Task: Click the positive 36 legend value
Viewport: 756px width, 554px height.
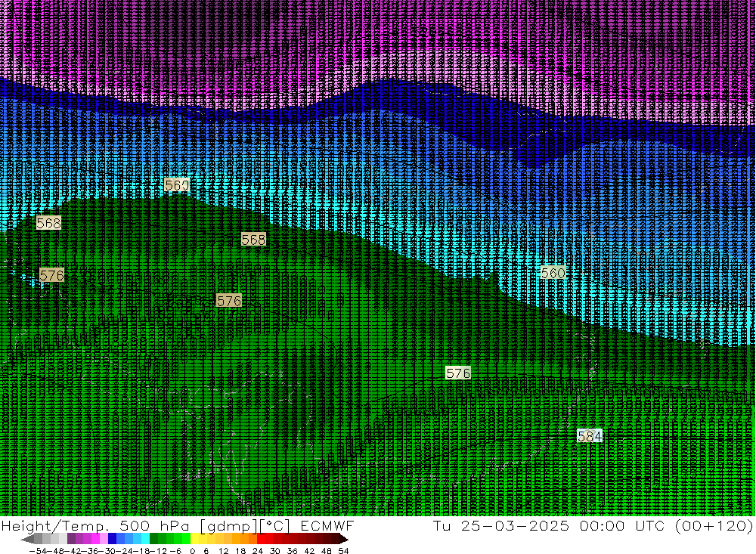Action: click(x=292, y=551)
